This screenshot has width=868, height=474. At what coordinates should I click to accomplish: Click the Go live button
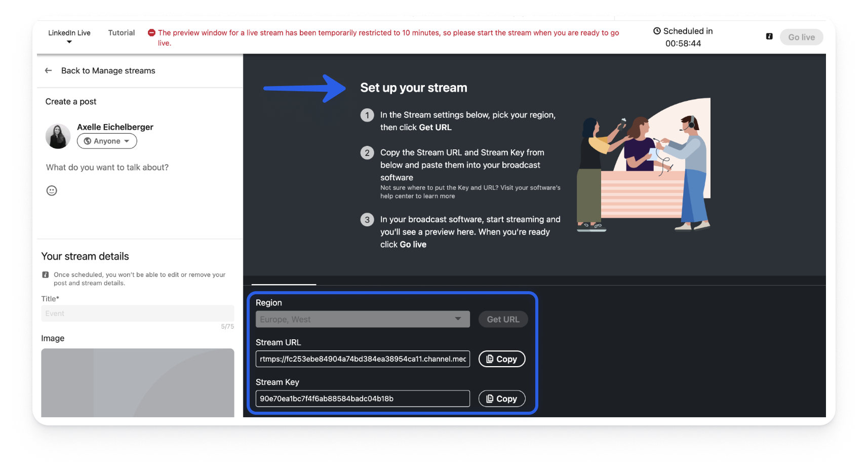(801, 37)
